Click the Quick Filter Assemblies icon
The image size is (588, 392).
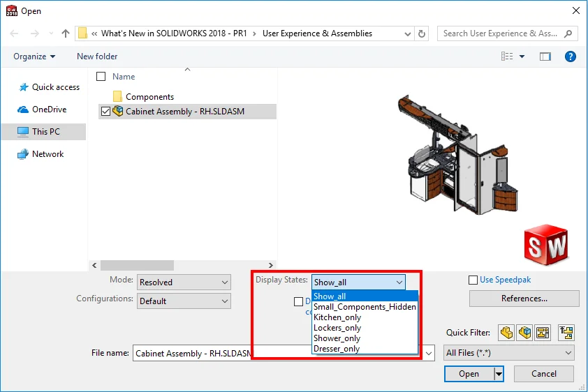tap(524, 333)
